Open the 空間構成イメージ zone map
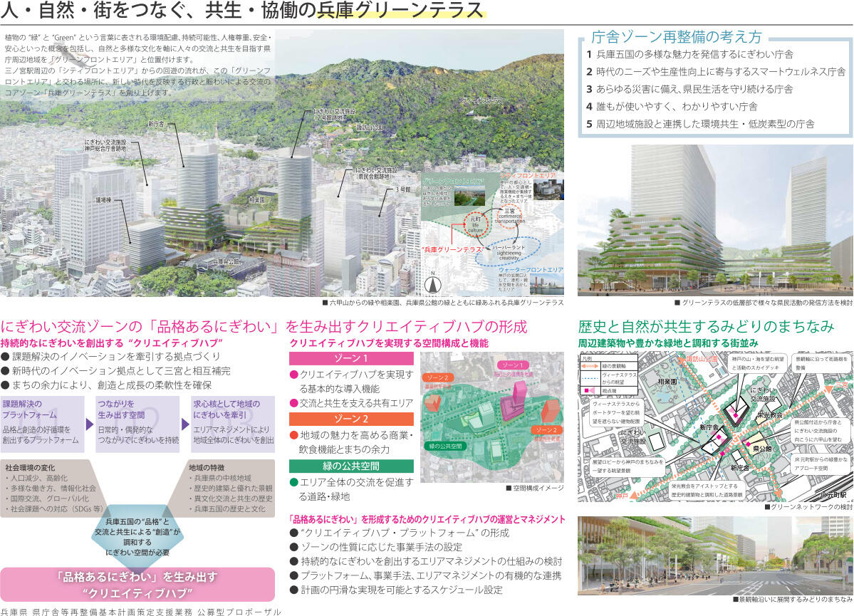 pos(491,417)
